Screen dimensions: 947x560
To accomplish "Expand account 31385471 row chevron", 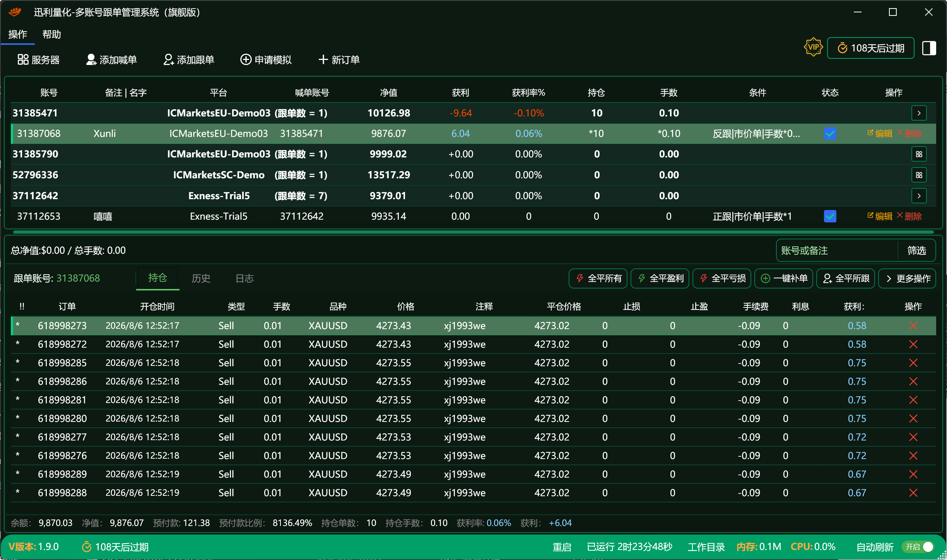I will click(x=919, y=113).
